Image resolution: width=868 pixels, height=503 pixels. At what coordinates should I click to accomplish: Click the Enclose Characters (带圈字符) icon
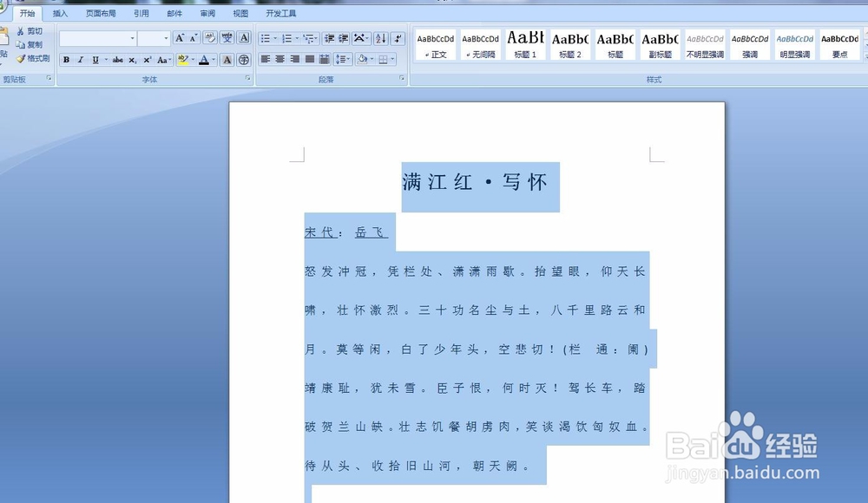243,59
